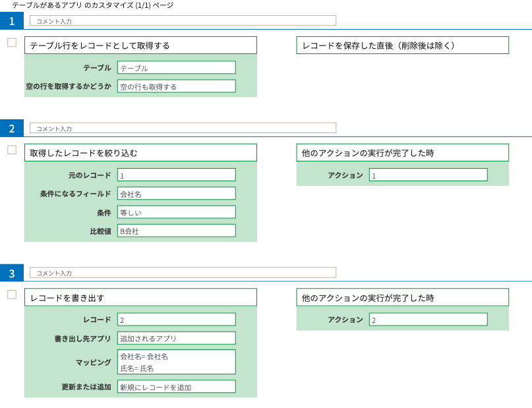Open action '取得したレコードを絞り込む'
This screenshot has height=408, width=532.
[140, 153]
